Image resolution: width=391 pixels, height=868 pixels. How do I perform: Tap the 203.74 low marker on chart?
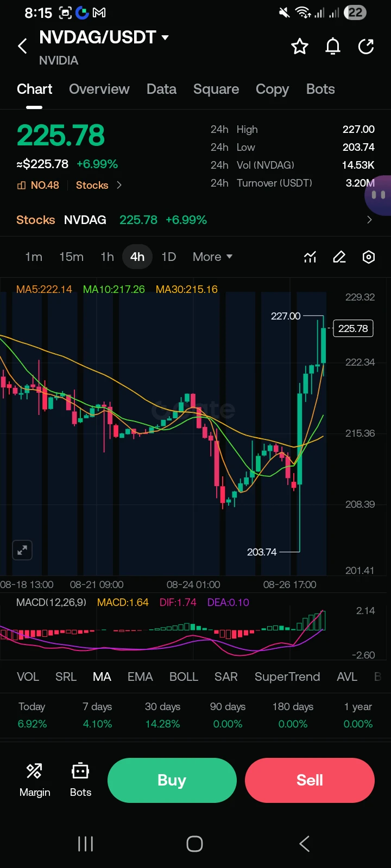click(262, 552)
